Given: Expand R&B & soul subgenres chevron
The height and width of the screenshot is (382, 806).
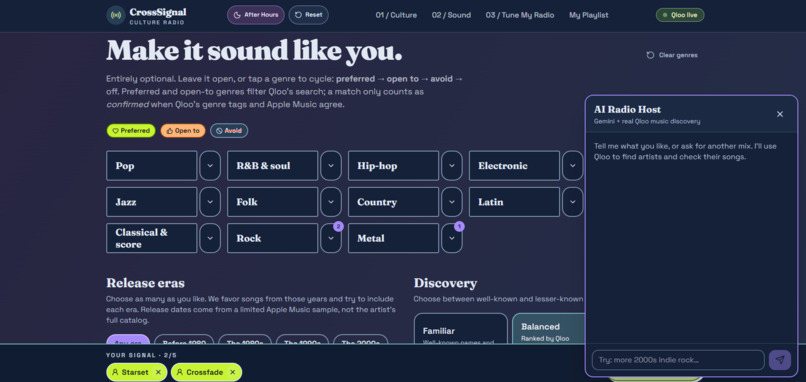Looking at the screenshot, I should (x=331, y=166).
